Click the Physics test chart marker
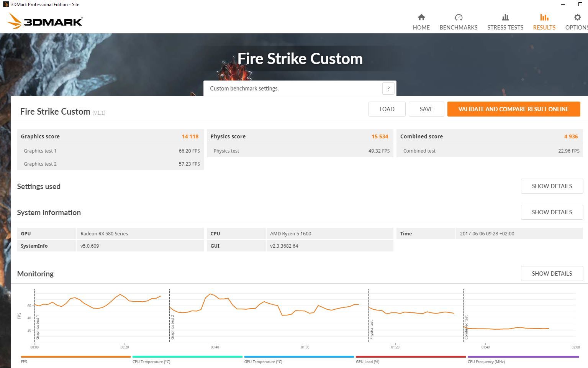 coord(371,330)
